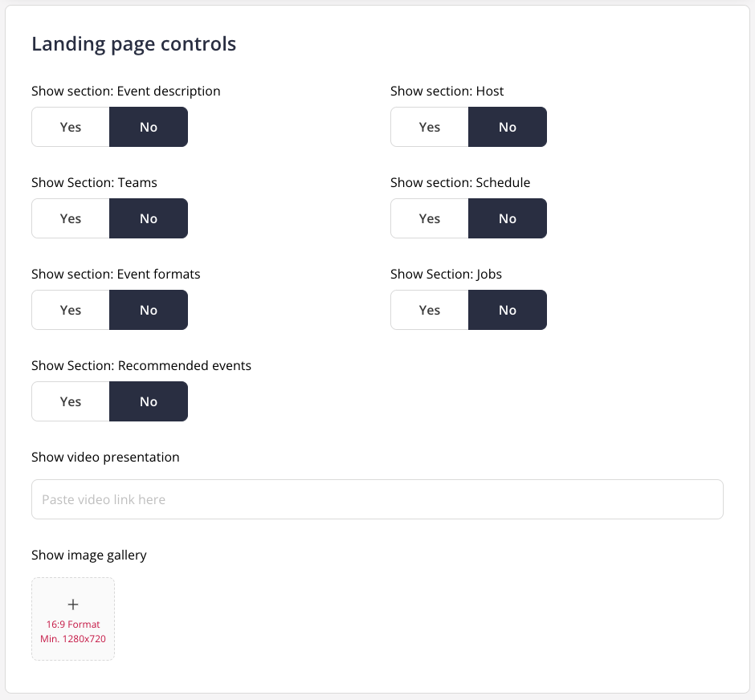Select No for Event formats section
This screenshot has height=700, width=755.
[x=149, y=310]
